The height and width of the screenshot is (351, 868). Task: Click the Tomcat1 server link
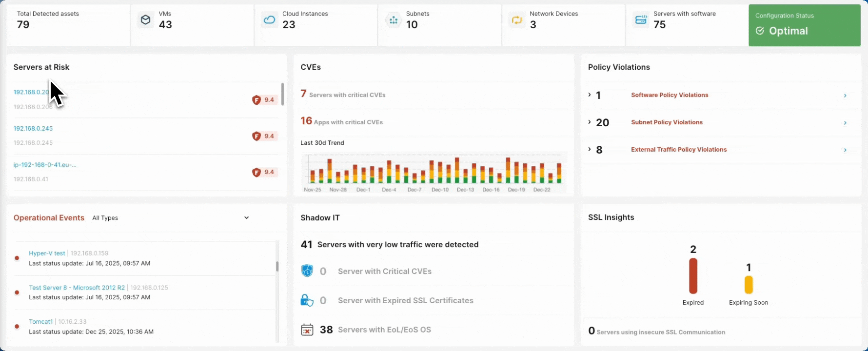click(x=40, y=322)
